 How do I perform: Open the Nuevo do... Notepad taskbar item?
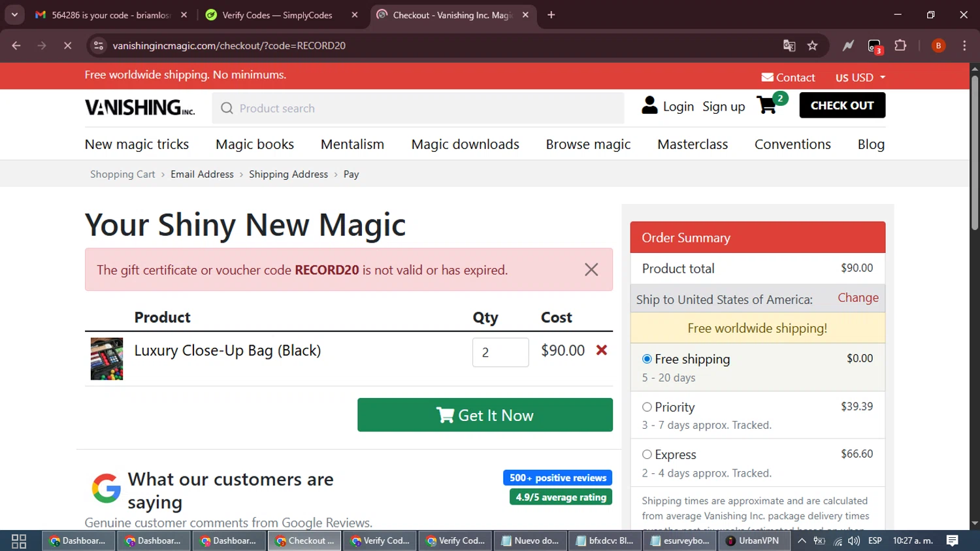530,541
